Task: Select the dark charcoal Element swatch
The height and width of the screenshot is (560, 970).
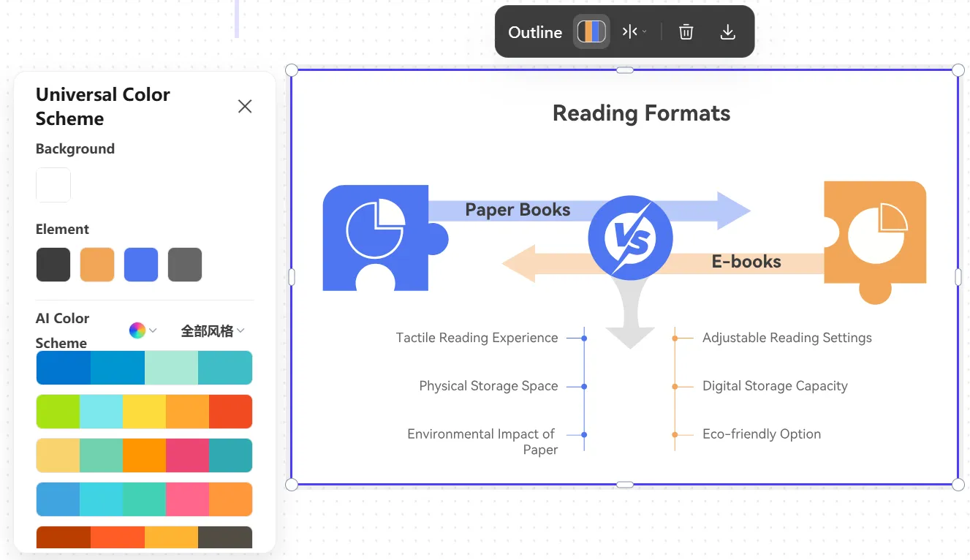Action: 53,265
